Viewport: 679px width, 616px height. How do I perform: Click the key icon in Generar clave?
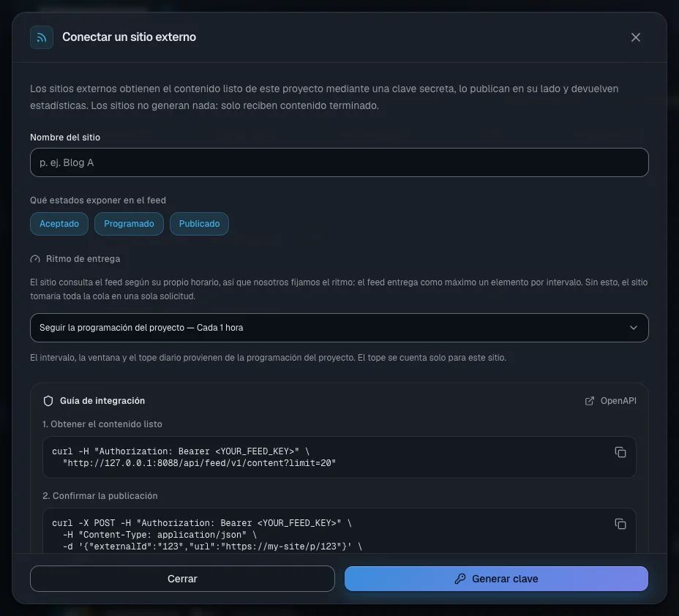460,579
